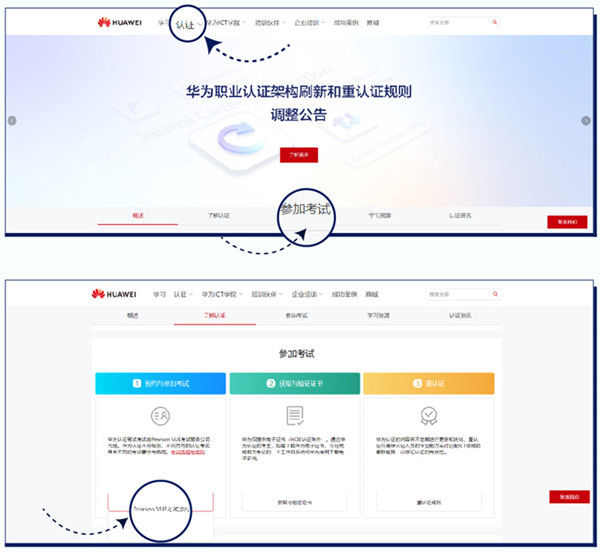Select the 学习资源 tab in the bottom page
The width and height of the screenshot is (600, 553).
pos(378,315)
